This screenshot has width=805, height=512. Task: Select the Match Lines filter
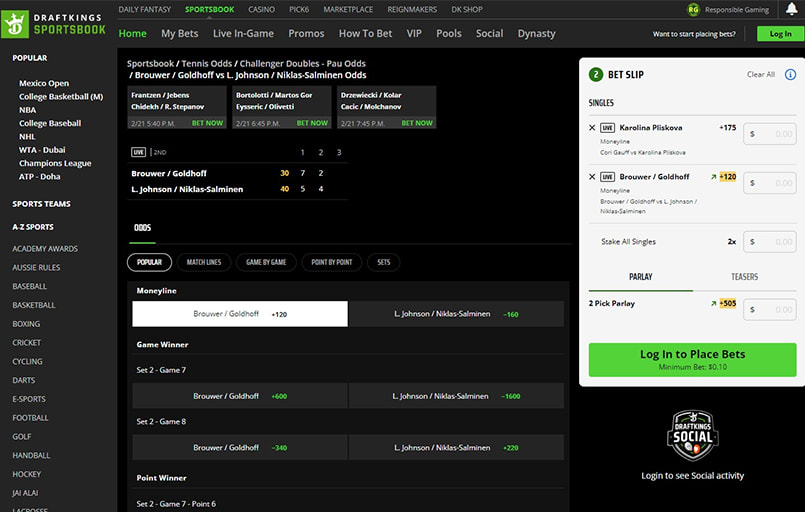(204, 262)
